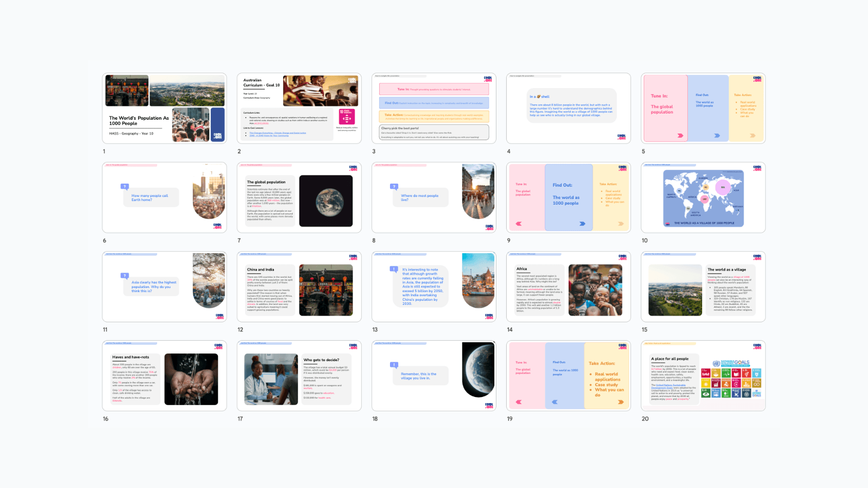Click the question mark icon on slide 11
Image resolution: width=868 pixels, height=488 pixels.
pyautogui.click(x=125, y=276)
